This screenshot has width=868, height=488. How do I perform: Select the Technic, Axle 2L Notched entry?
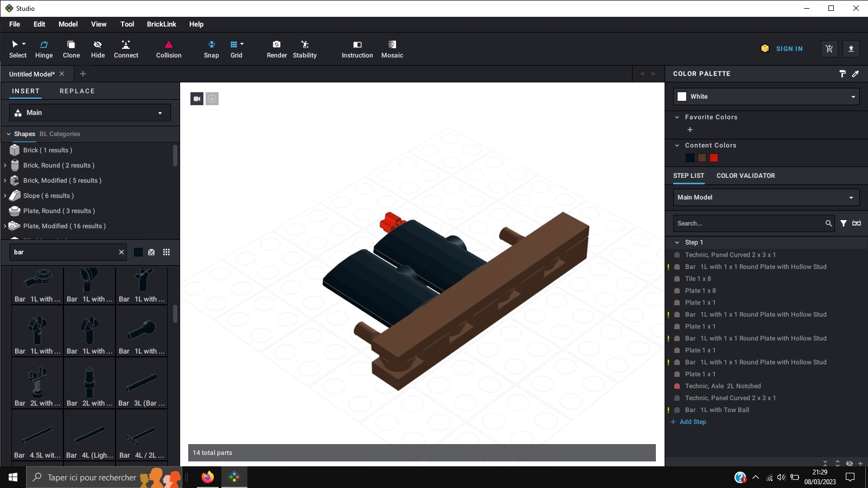pos(723,386)
